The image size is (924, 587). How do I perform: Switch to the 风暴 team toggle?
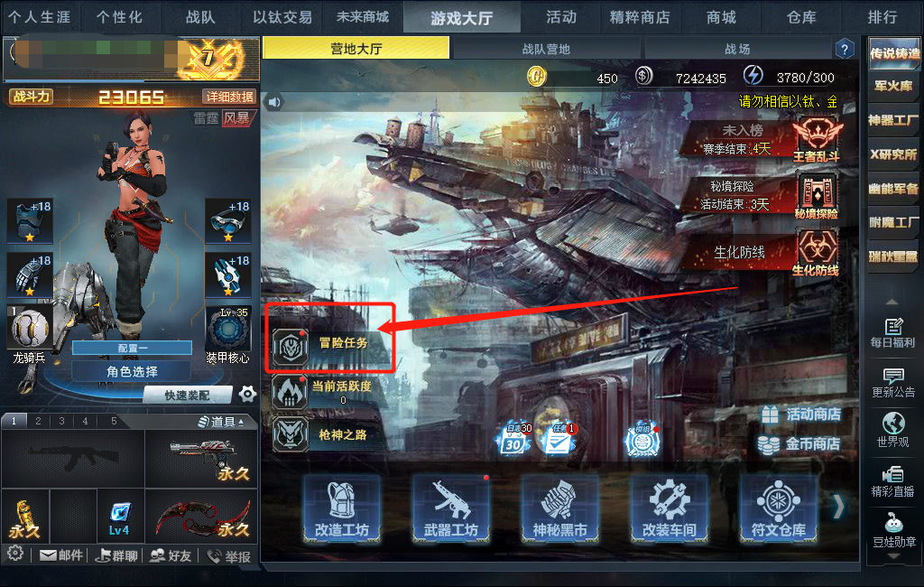[x=237, y=118]
